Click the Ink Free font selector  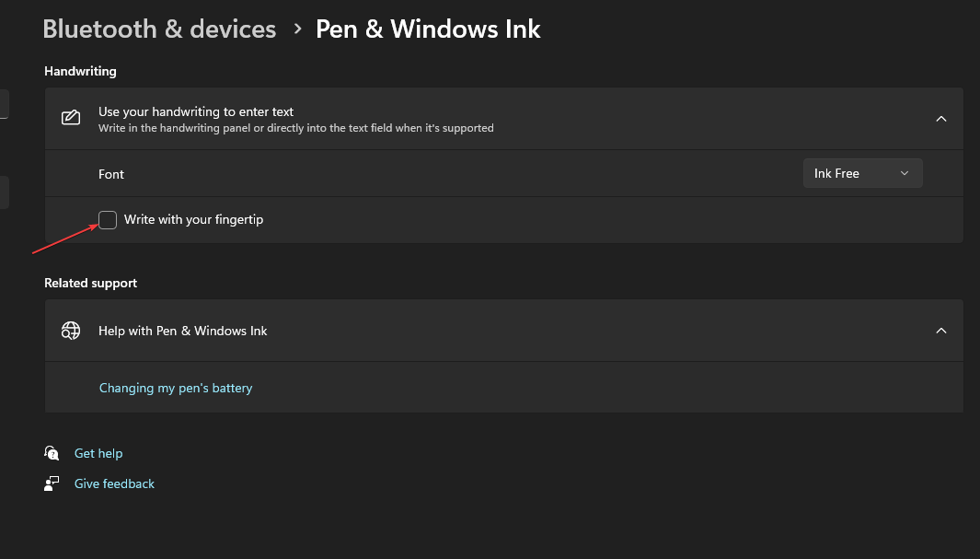pyautogui.click(x=862, y=172)
